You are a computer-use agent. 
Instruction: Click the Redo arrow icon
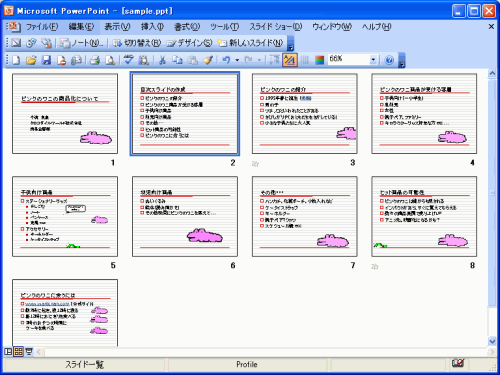pyautogui.click(x=248, y=60)
